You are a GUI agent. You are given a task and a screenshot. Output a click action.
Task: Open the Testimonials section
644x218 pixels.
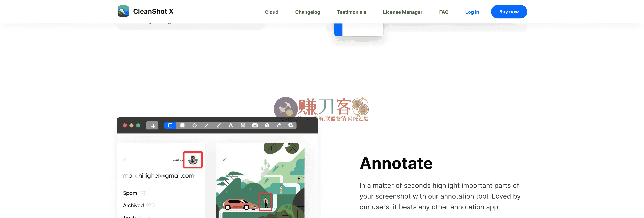(x=352, y=12)
